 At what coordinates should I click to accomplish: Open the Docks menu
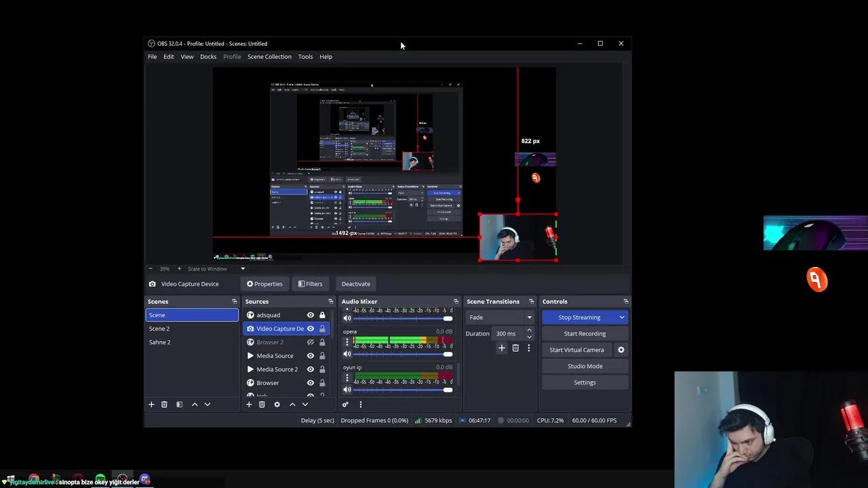pyautogui.click(x=208, y=57)
